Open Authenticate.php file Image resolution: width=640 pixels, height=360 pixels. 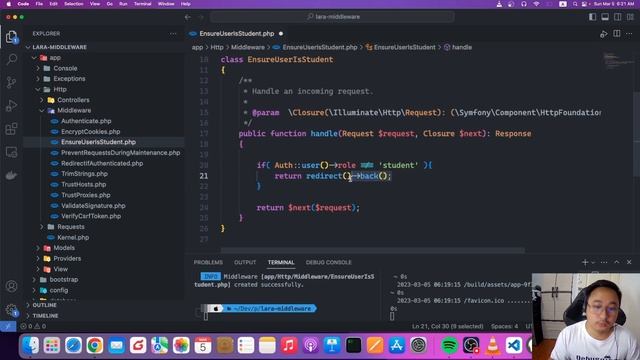pos(86,121)
